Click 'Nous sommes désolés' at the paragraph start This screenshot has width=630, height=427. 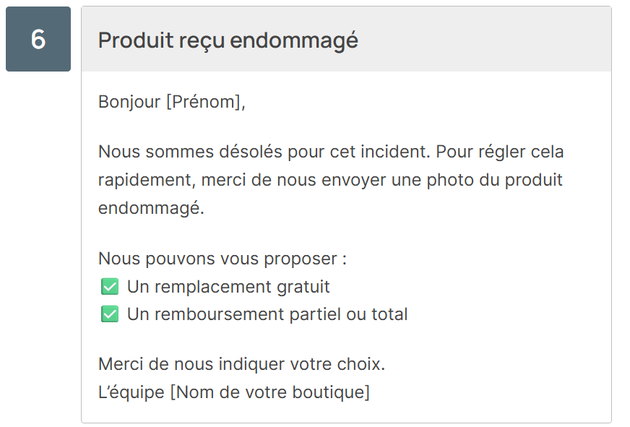pyautogui.click(x=175, y=152)
